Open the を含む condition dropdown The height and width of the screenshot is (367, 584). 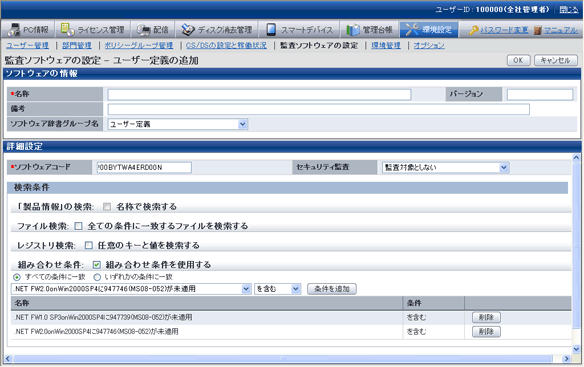[x=277, y=289]
